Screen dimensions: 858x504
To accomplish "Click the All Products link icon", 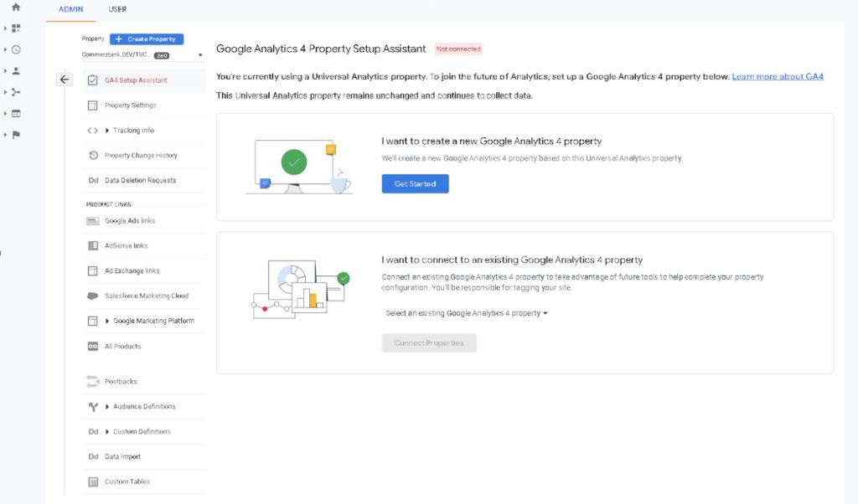I will pyautogui.click(x=92, y=346).
